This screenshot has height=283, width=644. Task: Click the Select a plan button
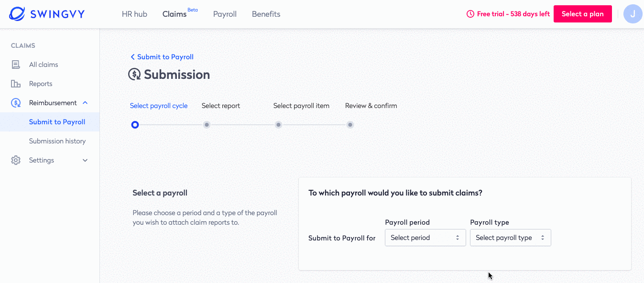click(582, 14)
